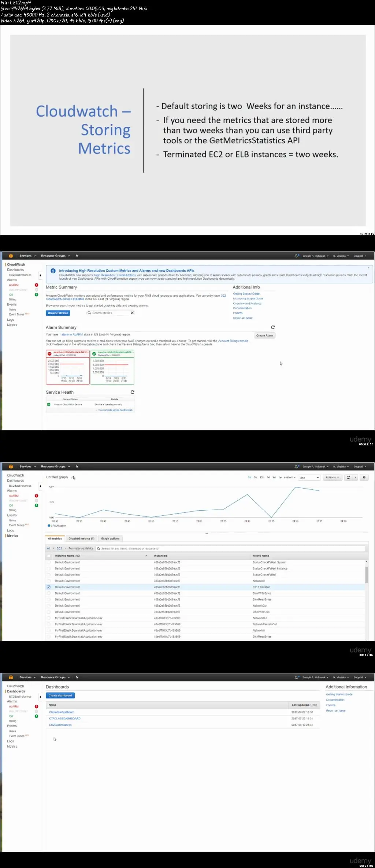Open the notifications bell in the Dashboards frame
375x868 pixels.
point(296,677)
